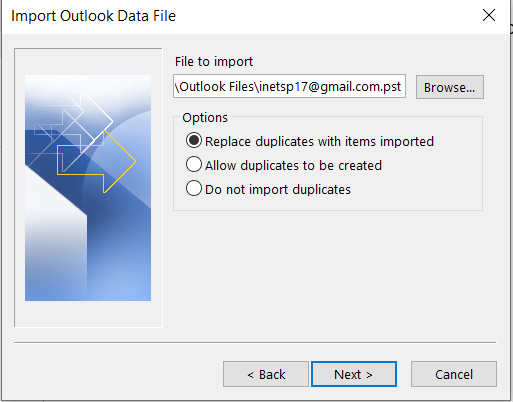Continue the import with Next

pos(354,374)
